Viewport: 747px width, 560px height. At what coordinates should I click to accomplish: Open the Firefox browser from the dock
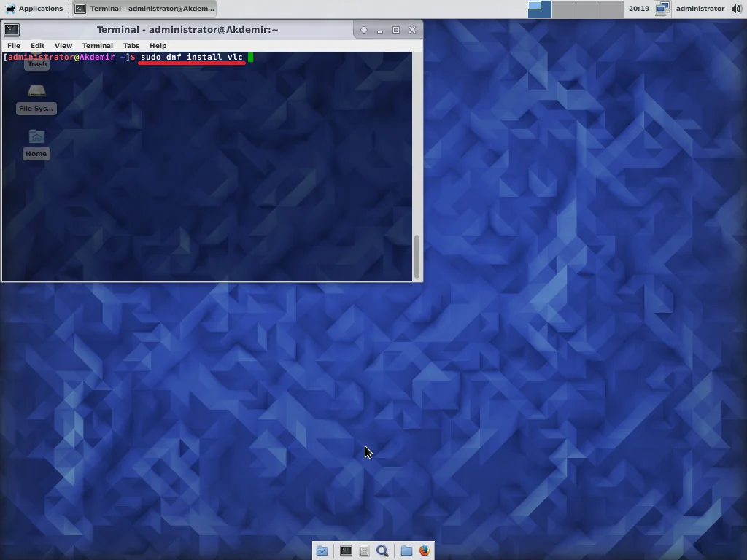[x=425, y=551]
